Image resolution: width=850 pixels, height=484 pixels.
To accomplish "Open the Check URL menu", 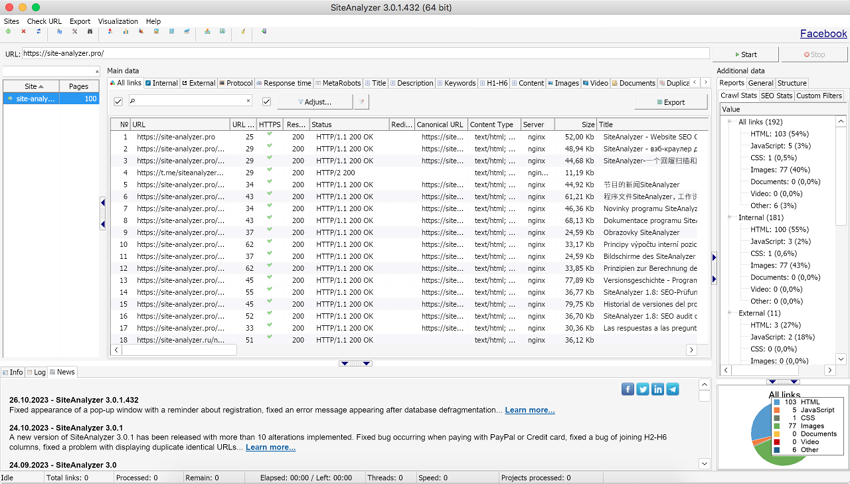I will click(44, 21).
